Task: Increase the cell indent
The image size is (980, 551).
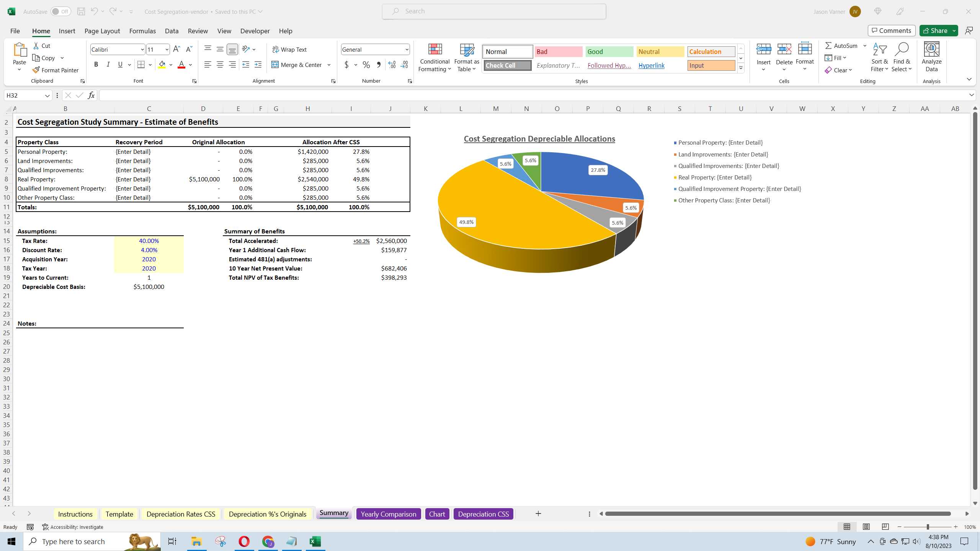Action: [x=258, y=65]
